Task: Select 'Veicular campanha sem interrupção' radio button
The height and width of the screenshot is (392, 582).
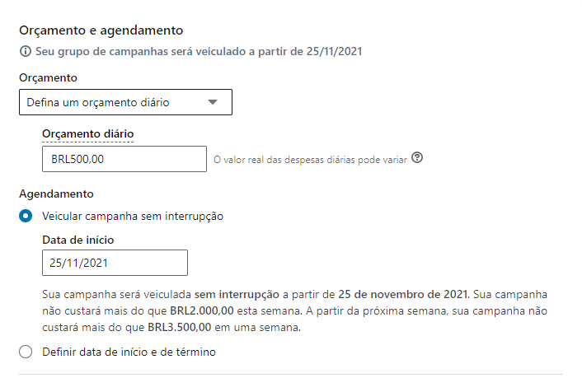Action: (x=26, y=217)
